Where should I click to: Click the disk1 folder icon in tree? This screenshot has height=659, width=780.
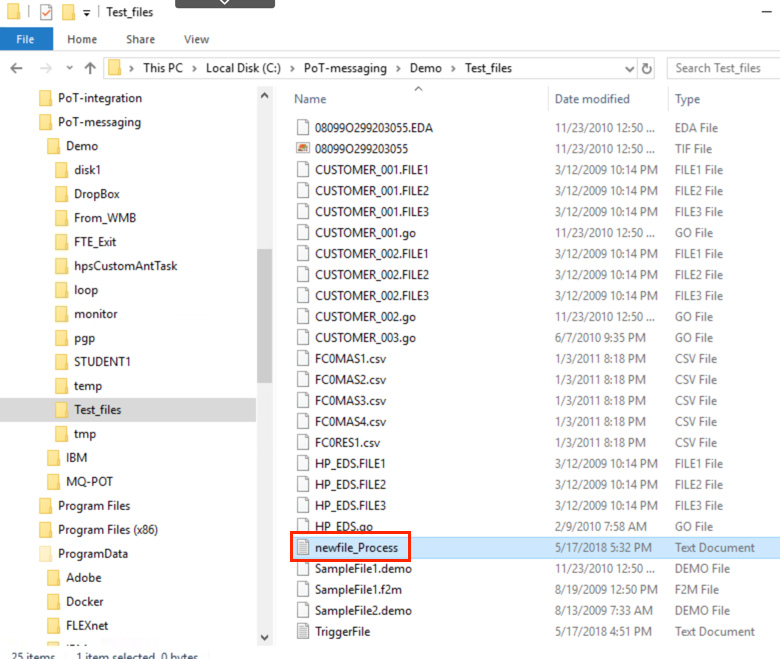(x=62, y=170)
